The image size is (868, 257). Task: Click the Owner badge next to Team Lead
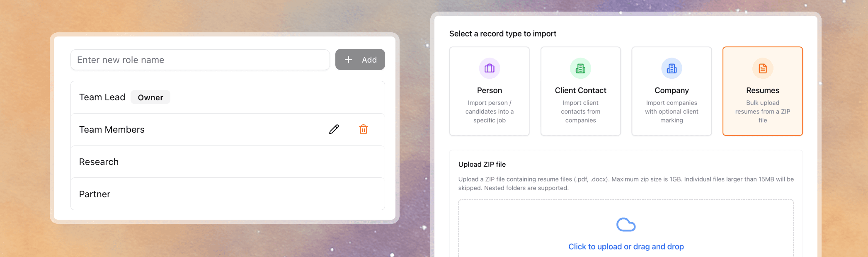(150, 97)
